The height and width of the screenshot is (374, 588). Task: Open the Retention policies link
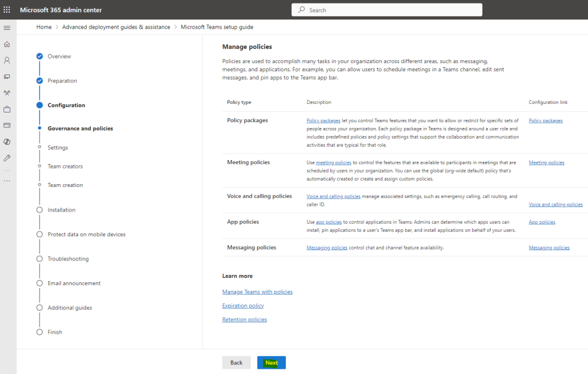[x=245, y=320]
